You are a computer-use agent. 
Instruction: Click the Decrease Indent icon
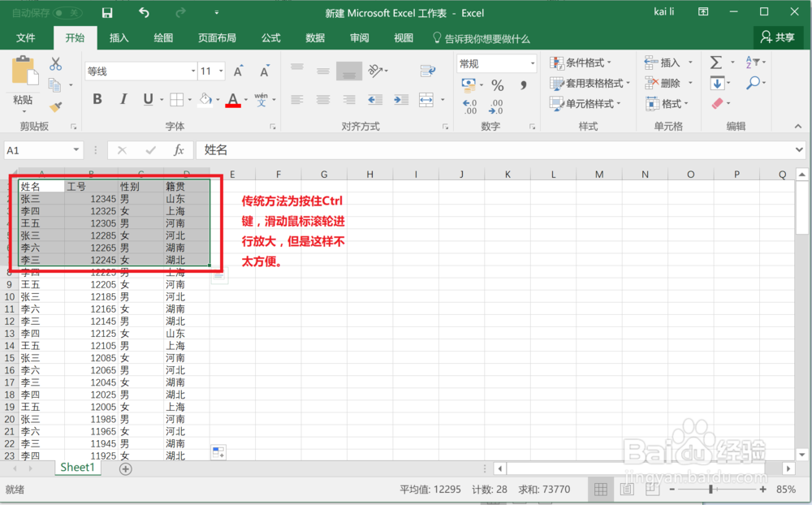coord(375,99)
